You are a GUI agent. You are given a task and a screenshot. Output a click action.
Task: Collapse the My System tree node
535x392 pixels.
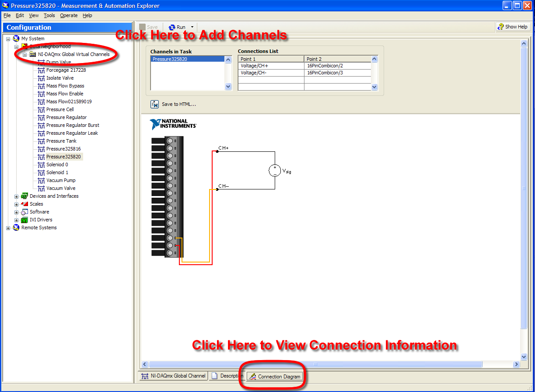tap(8, 39)
